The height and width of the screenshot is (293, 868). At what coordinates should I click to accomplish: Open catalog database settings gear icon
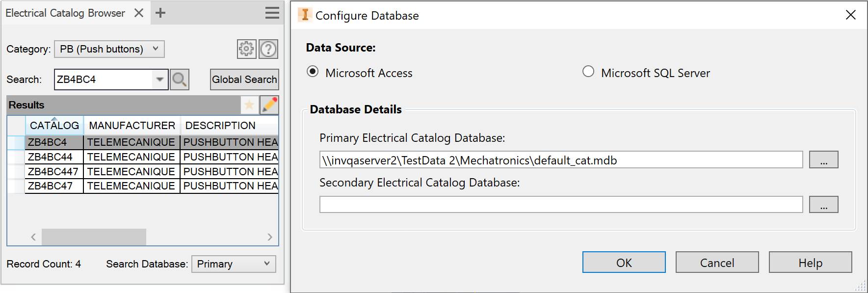tap(246, 49)
